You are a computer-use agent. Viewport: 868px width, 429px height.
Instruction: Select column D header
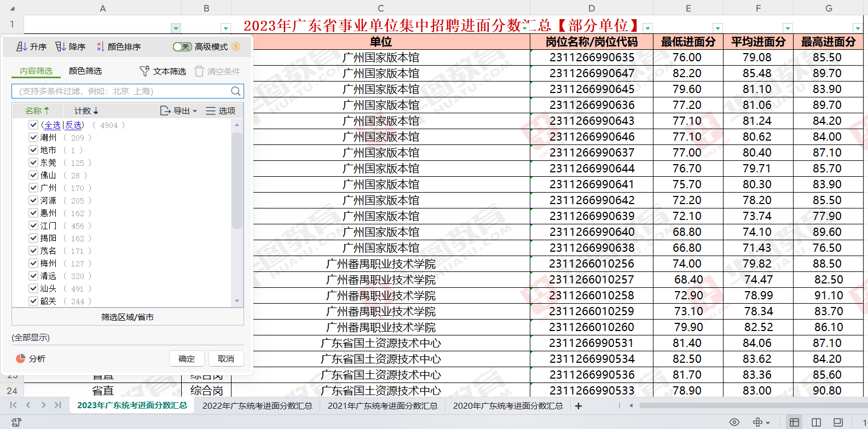592,8
